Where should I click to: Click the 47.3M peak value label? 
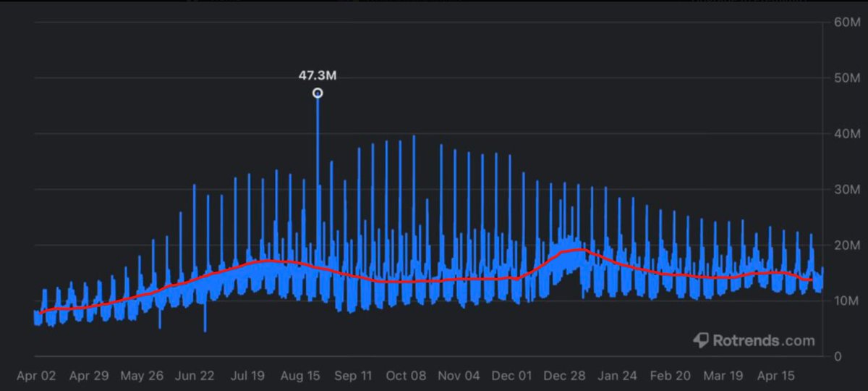coord(317,75)
